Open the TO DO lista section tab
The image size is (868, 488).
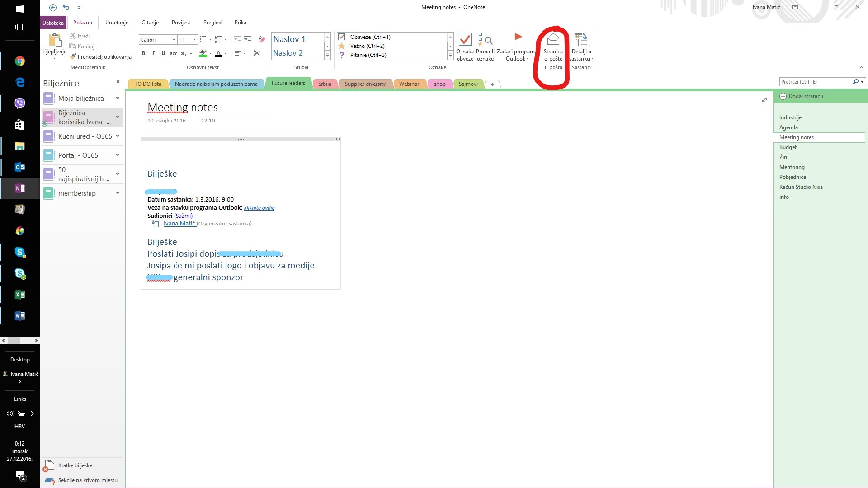pyautogui.click(x=148, y=84)
